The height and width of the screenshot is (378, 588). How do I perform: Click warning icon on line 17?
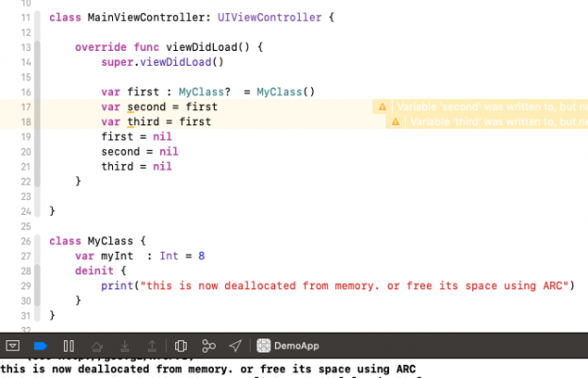pos(383,107)
